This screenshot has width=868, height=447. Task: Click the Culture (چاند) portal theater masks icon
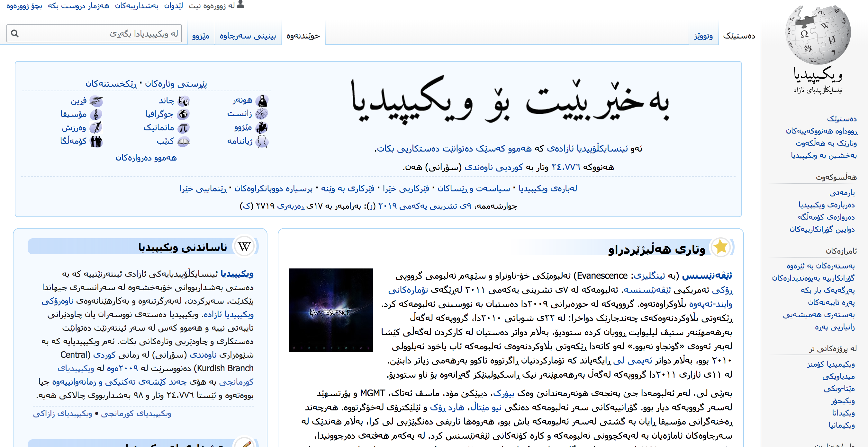(184, 101)
